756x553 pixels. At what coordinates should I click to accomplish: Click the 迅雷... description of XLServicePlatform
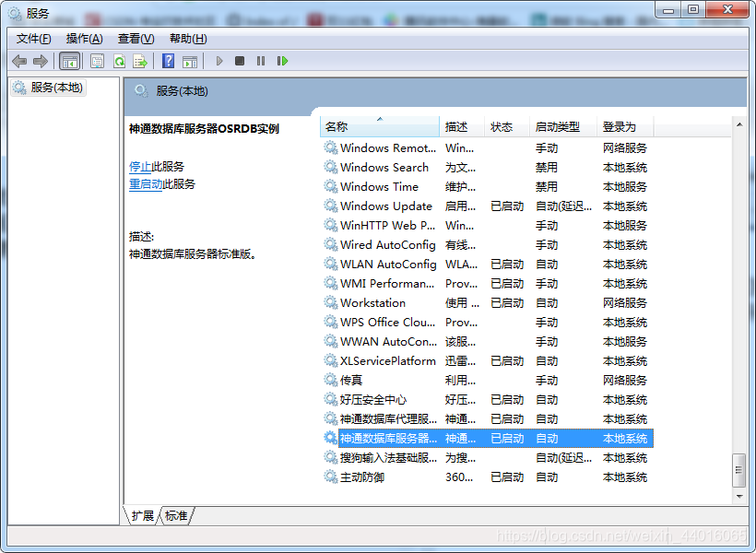(460, 360)
